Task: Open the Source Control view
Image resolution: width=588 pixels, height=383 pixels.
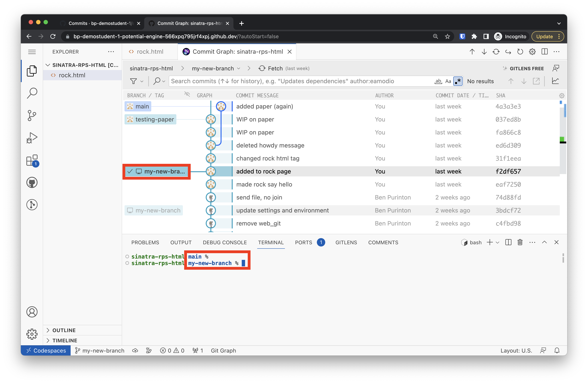Action: tap(32, 115)
